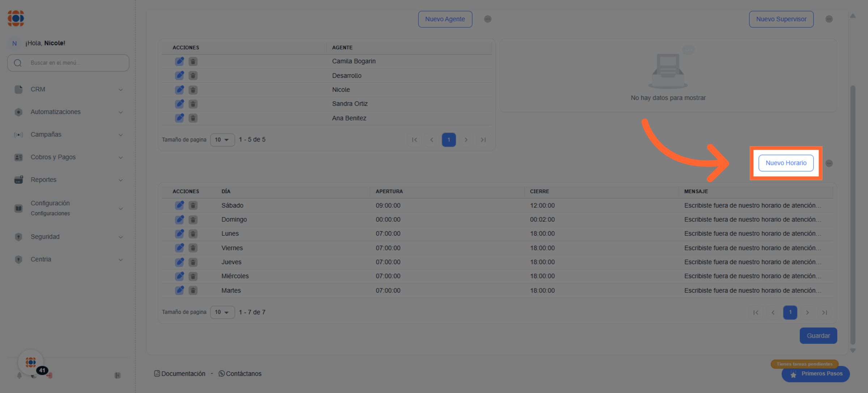Open options dots beside Nuevo Horario
The width and height of the screenshot is (868, 393).
(829, 163)
